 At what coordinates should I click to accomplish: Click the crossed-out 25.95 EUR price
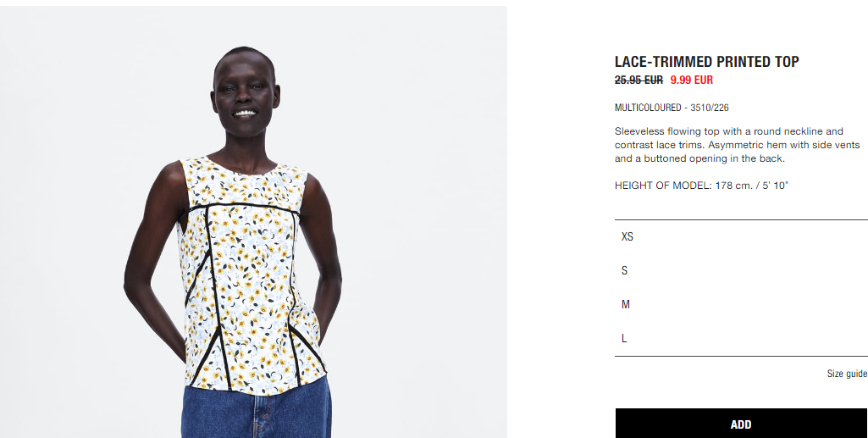[639, 80]
